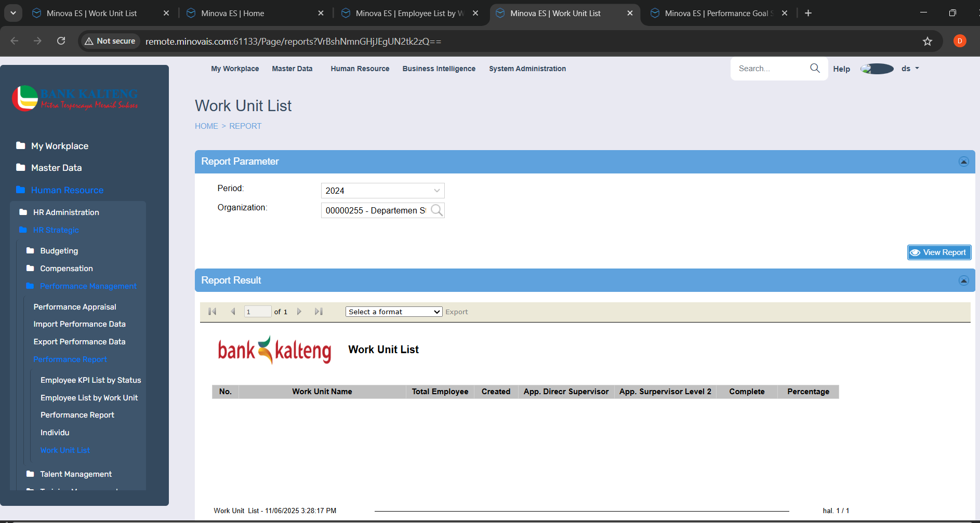This screenshot has width=980, height=523.
Task: Click the user avatar image in header
Action: point(877,69)
